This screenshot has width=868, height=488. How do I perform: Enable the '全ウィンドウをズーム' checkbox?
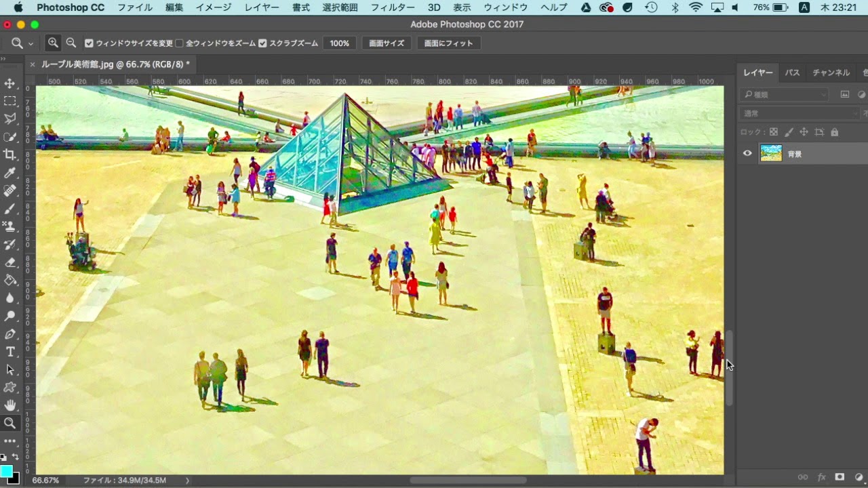point(179,43)
